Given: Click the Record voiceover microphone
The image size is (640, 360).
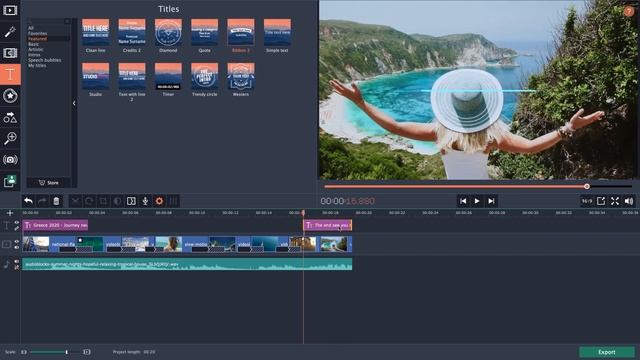Looking at the screenshot, I should [x=145, y=201].
